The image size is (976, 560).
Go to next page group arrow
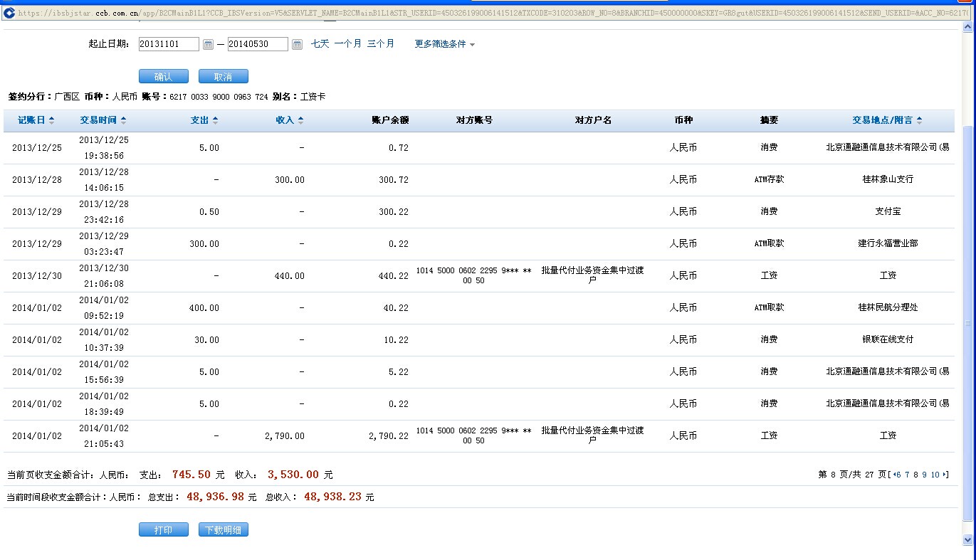[945, 475]
